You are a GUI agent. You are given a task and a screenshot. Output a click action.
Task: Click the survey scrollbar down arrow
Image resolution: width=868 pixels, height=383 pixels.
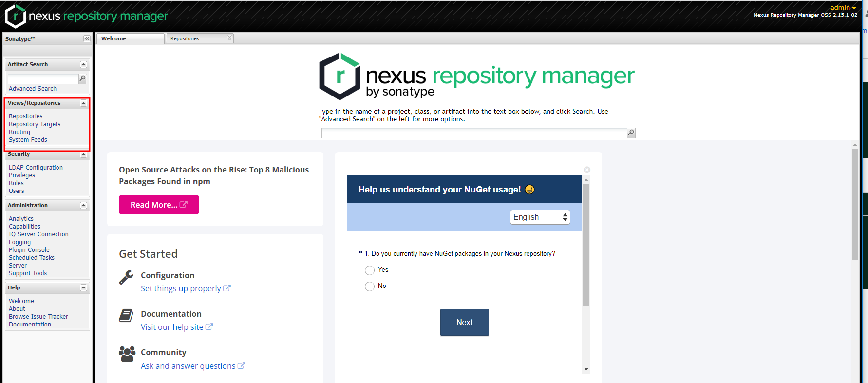(x=586, y=369)
